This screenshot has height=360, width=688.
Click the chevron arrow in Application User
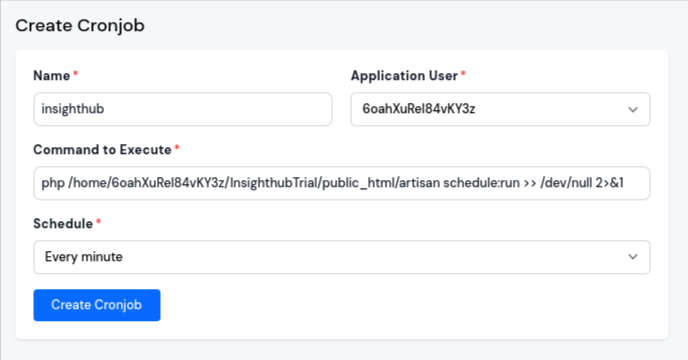pos(633,109)
